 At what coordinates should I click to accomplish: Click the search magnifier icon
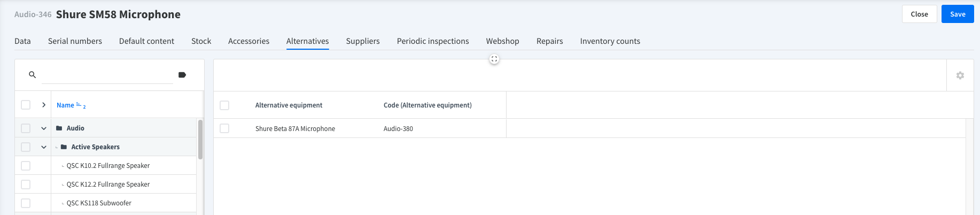[32, 75]
